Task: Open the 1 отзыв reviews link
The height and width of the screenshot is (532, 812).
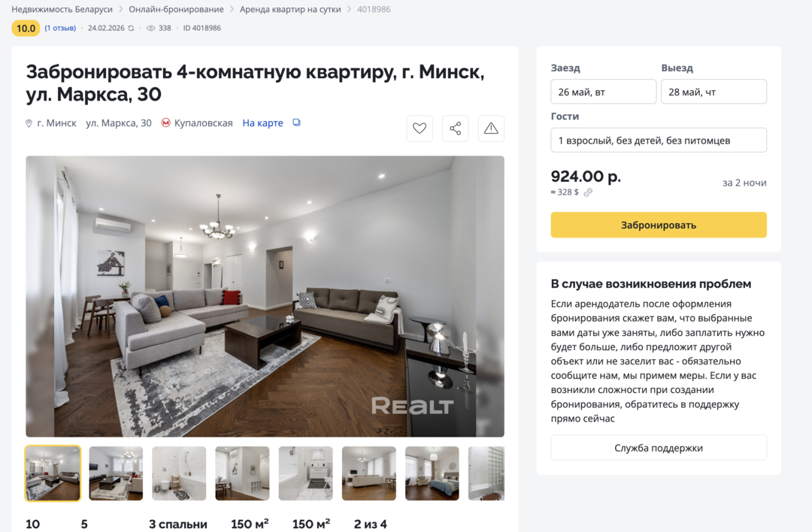Action: 60,28
